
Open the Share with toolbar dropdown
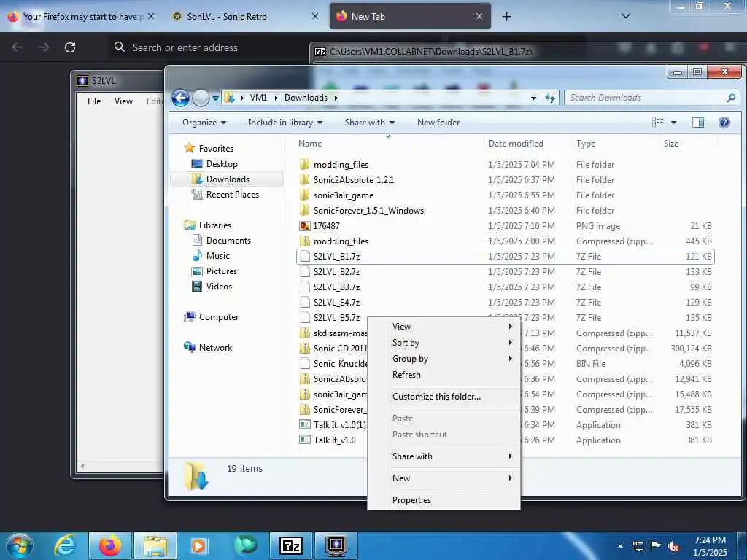(x=369, y=122)
